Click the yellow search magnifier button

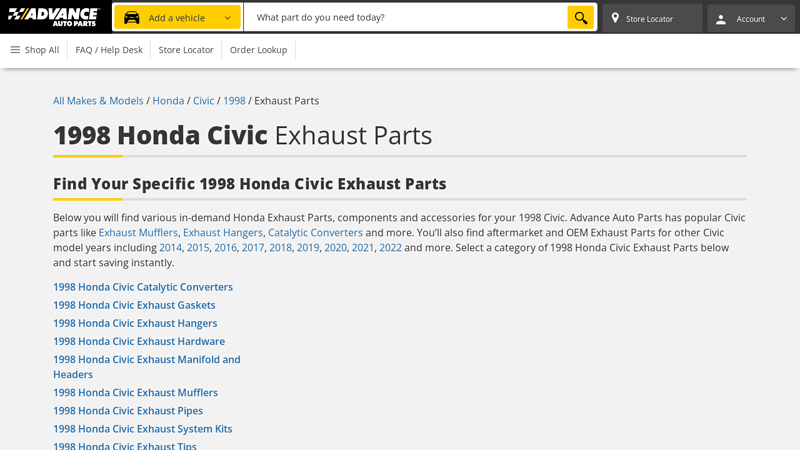[x=581, y=17]
